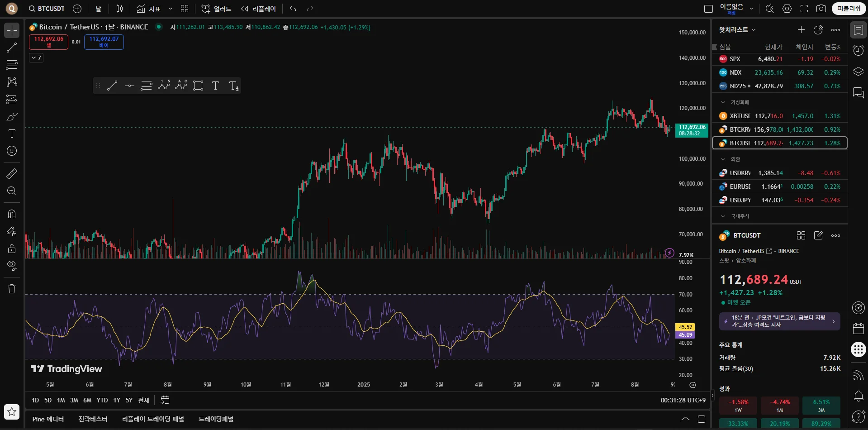The height and width of the screenshot is (430, 868).
Task: Collapse the indicator legend showing 7
Action: (x=36, y=57)
